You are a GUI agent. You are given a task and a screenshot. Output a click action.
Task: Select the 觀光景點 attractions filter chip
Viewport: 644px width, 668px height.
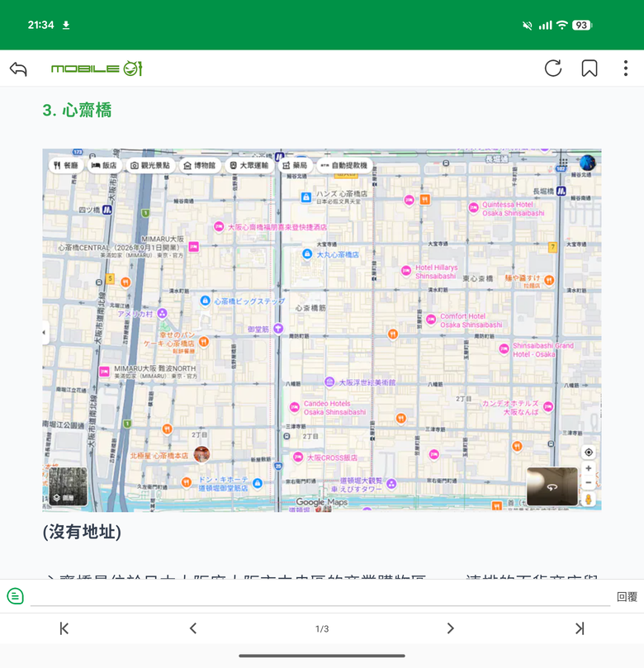pyautogui.click(x=150, y=165)
